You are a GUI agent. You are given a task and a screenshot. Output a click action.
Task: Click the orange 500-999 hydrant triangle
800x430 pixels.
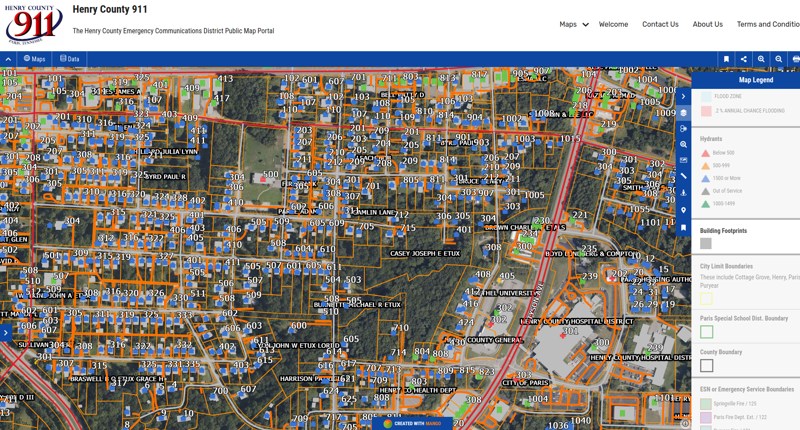[x=706, y=166]
